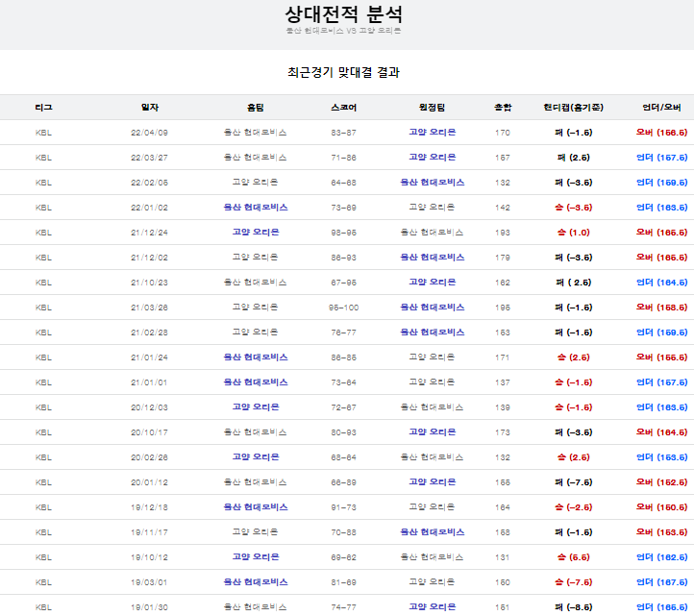Click the 19/12/18 date cell

point(150,507)
